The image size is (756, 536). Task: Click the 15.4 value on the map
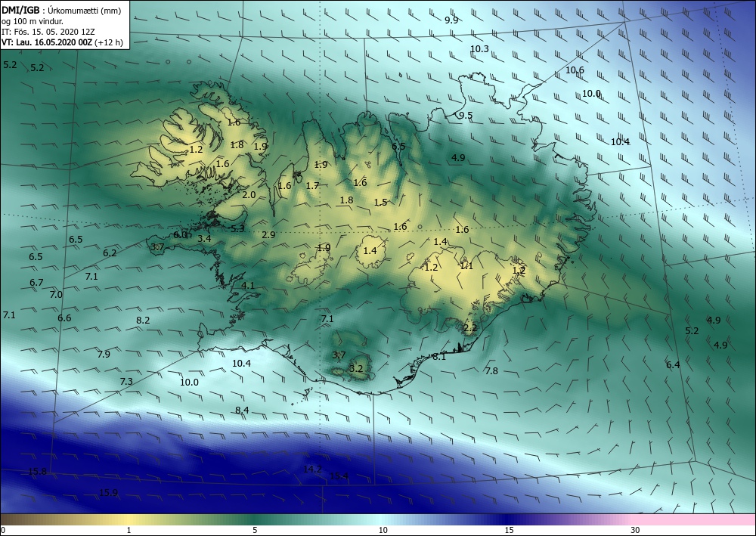[339, 476]
